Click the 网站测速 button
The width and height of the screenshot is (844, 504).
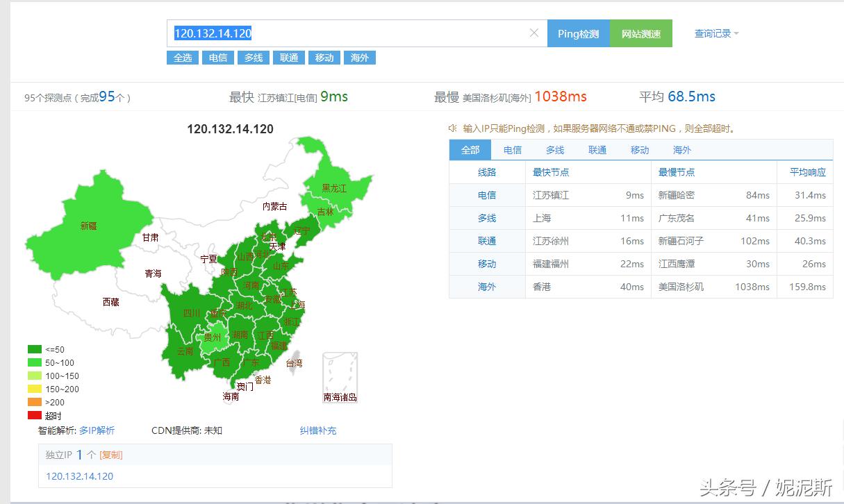pyautogui.click(x=640, y=33)
